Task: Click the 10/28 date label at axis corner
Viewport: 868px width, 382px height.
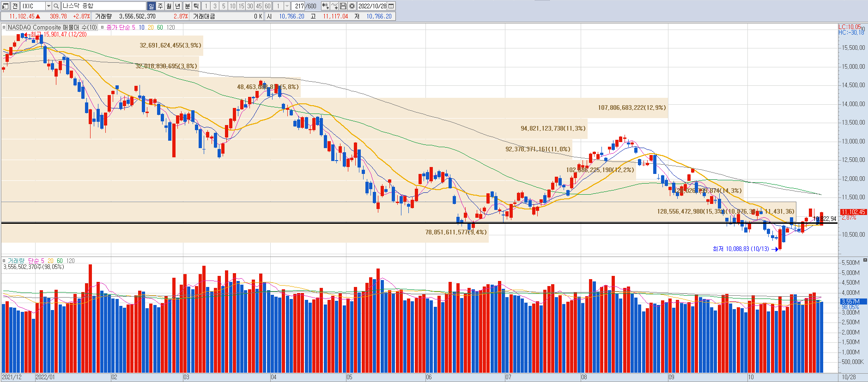Action: pyautogui.click(x=849, y=377)
